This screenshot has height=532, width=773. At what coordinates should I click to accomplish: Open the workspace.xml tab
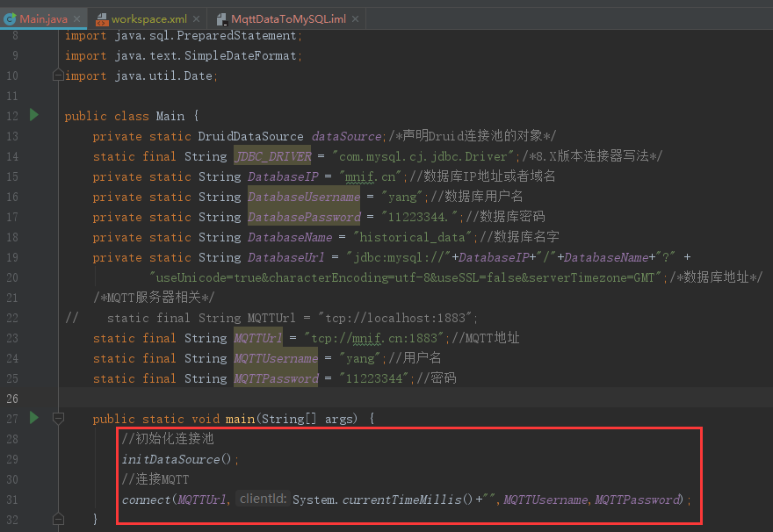click(148, 19)
